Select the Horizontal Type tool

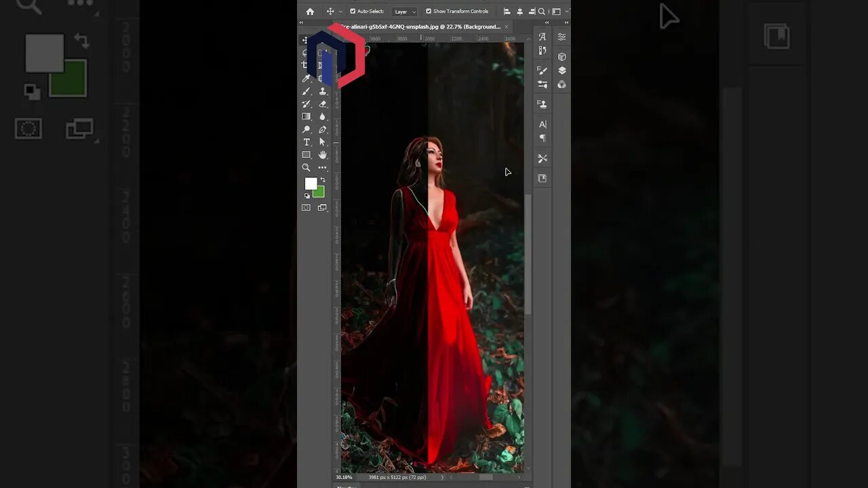coord(306,142)
